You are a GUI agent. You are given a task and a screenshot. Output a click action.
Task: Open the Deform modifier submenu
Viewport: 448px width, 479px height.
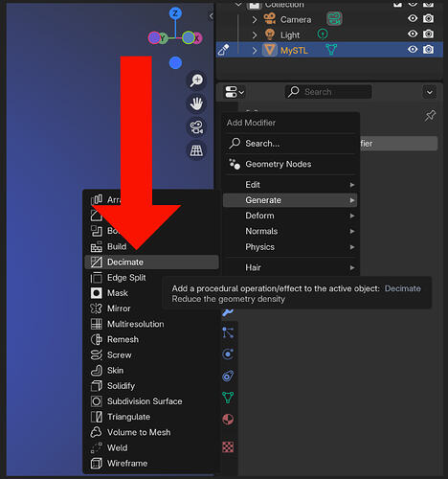point(290,216)
